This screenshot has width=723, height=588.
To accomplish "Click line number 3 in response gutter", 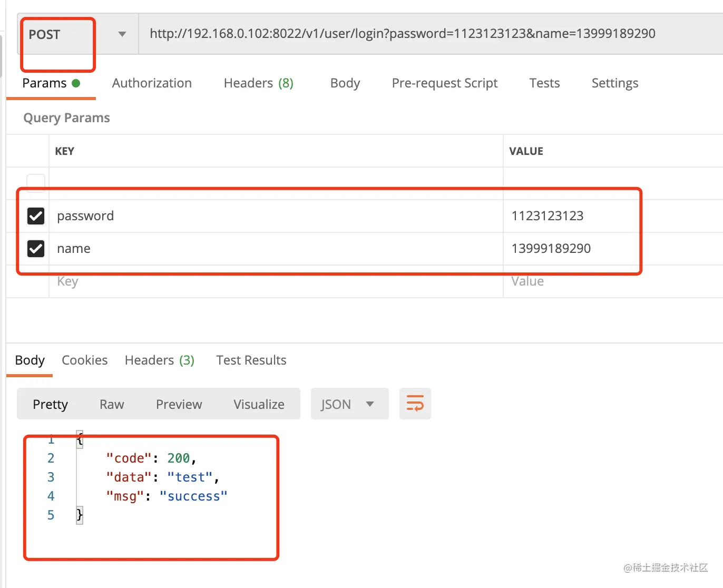I will click(x=51, y=477).
